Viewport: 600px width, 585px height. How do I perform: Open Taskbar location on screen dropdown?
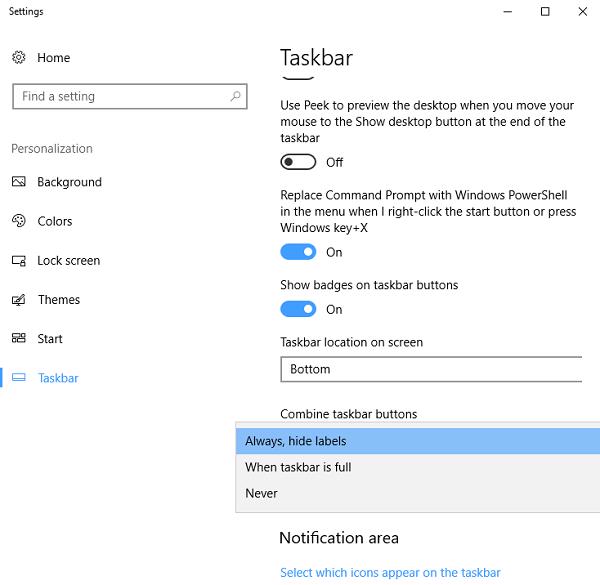click(431, 369)
